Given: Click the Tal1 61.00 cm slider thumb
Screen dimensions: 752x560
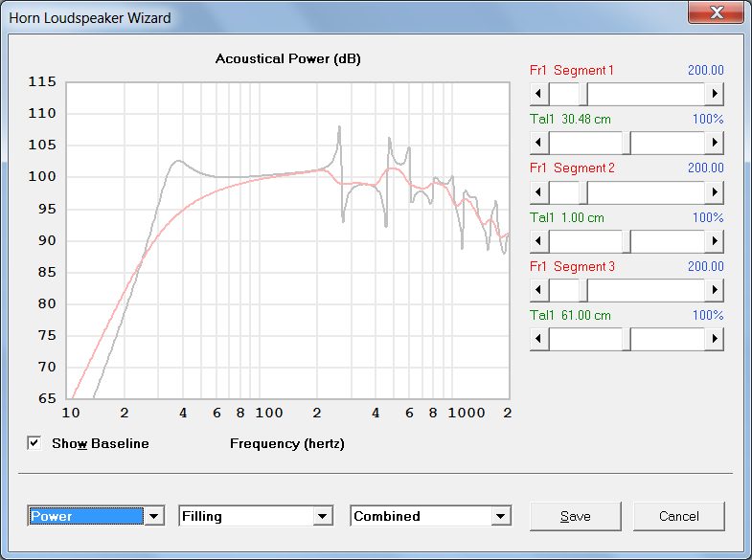Looking at the screenshot, I should (x=627, y=339).
